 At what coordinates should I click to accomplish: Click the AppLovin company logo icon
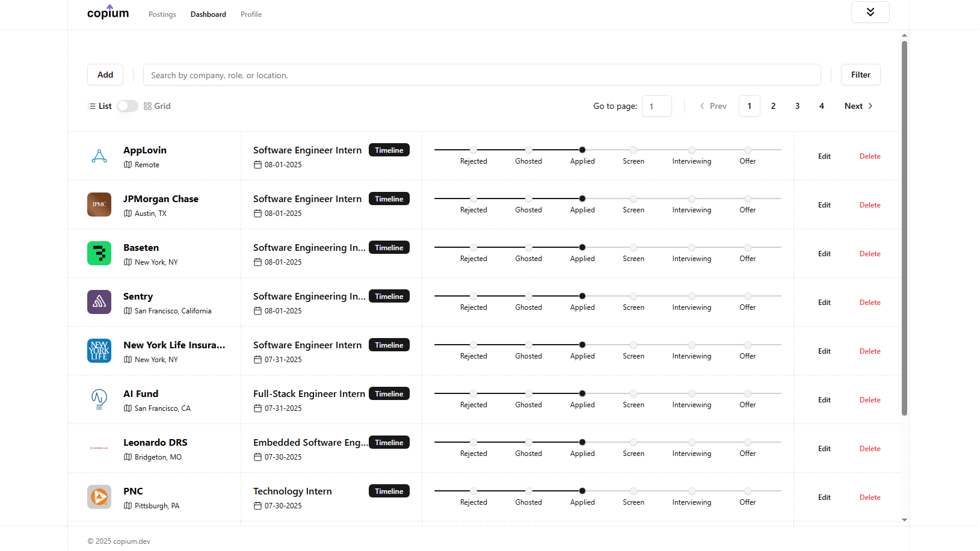99,156
